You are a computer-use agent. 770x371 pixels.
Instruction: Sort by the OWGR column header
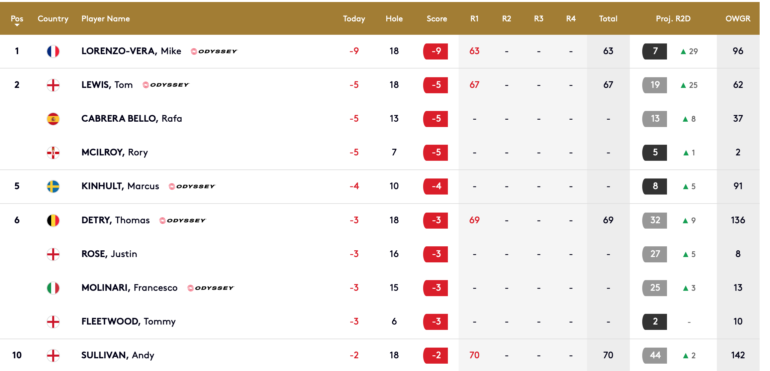(738, 19)
